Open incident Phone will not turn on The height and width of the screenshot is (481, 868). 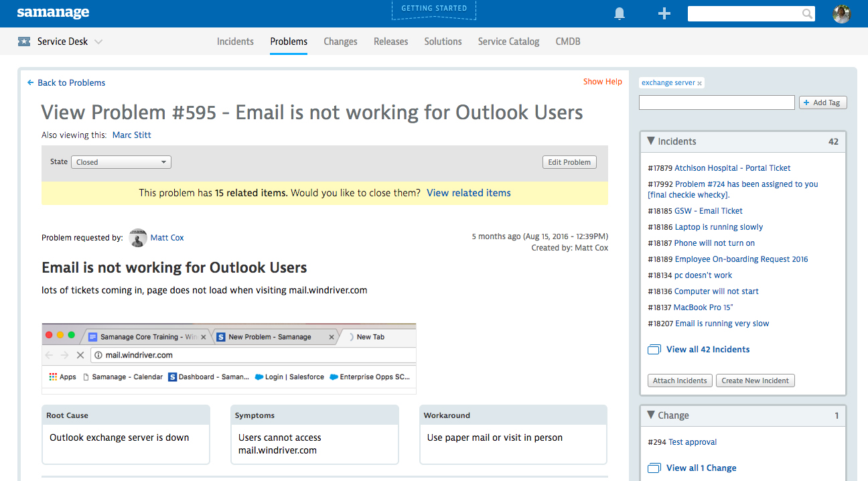(x=715, y=243)
